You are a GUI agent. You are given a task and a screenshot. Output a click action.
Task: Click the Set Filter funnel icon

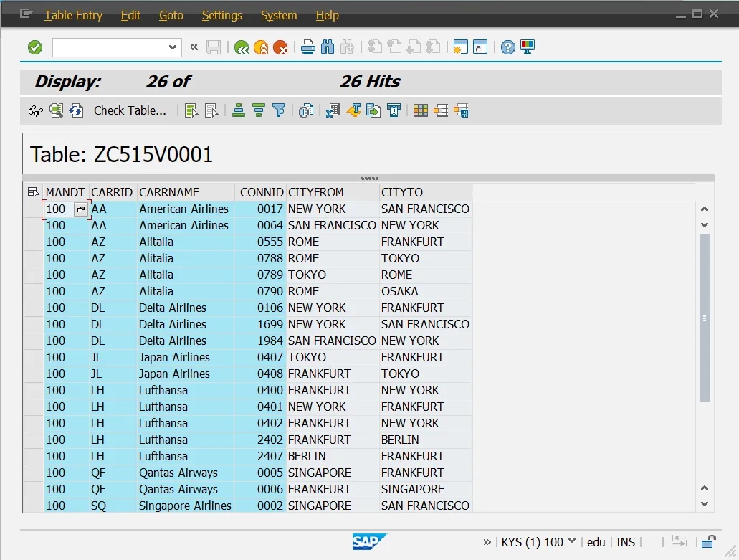279,110
